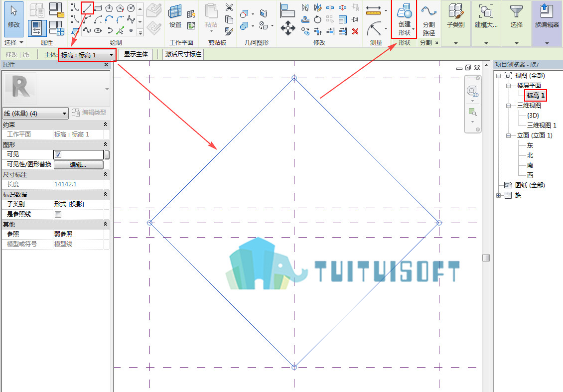Click the 显示主体 button
The image size is (563, 392).
click(x=136, y=54)
